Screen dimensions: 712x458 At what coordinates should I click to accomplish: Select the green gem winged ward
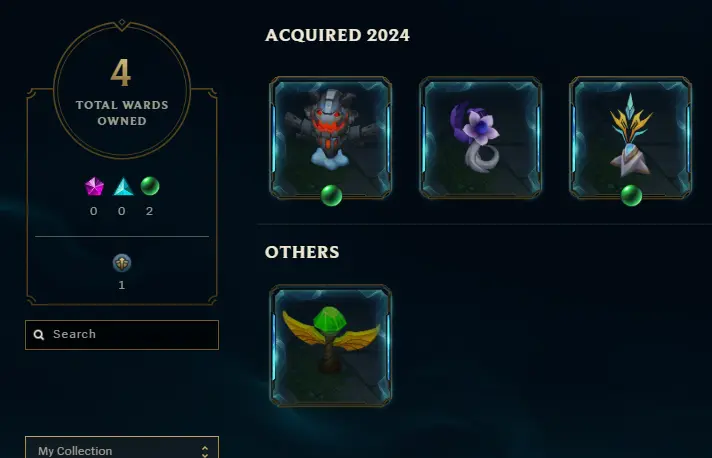click(x=331, y=345)
